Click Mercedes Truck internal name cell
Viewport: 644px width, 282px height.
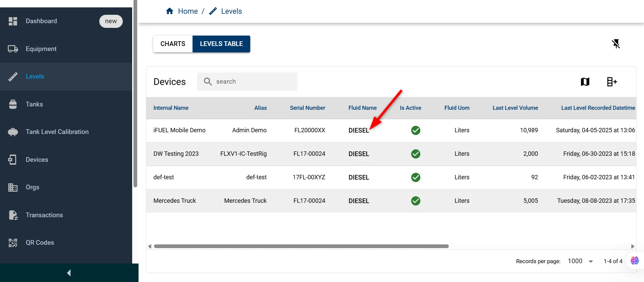175,201
